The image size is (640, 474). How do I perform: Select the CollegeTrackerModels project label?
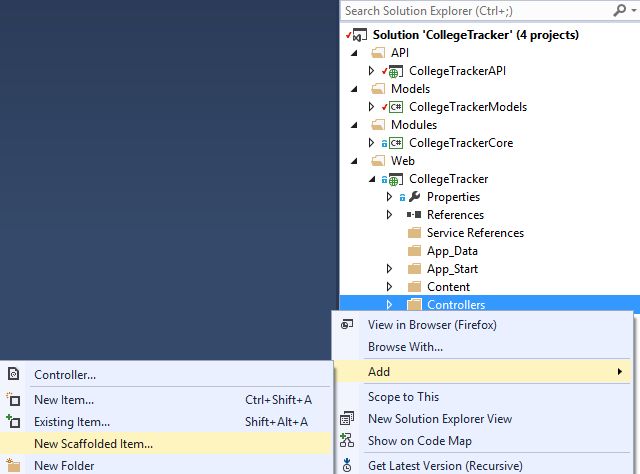click(x=468, y=107)
